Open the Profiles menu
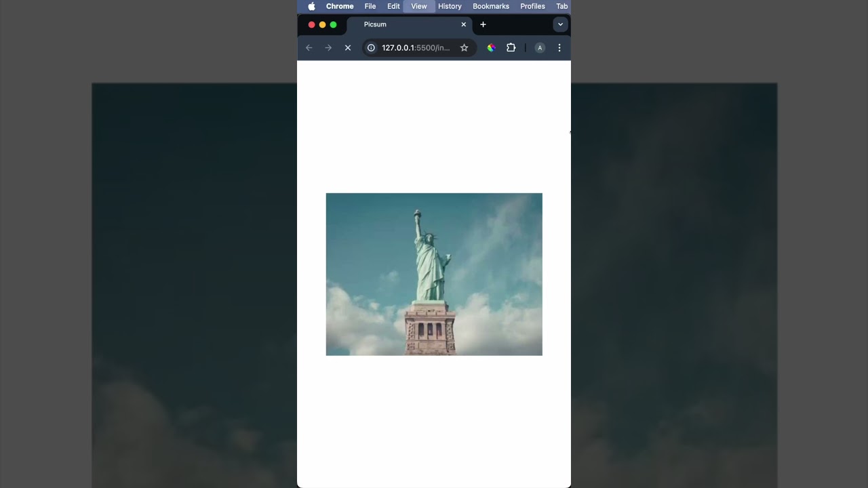This screenshot has height=488, width=868. 532,6
